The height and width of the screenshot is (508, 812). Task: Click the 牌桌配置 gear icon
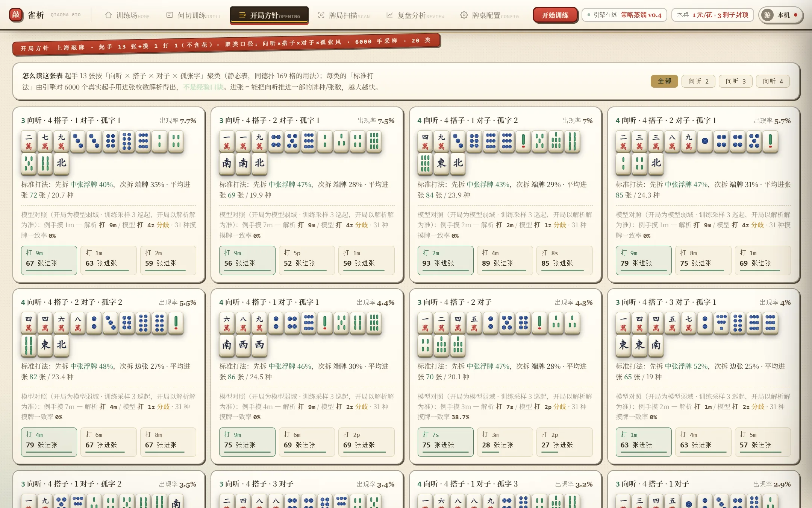point(464,15)
